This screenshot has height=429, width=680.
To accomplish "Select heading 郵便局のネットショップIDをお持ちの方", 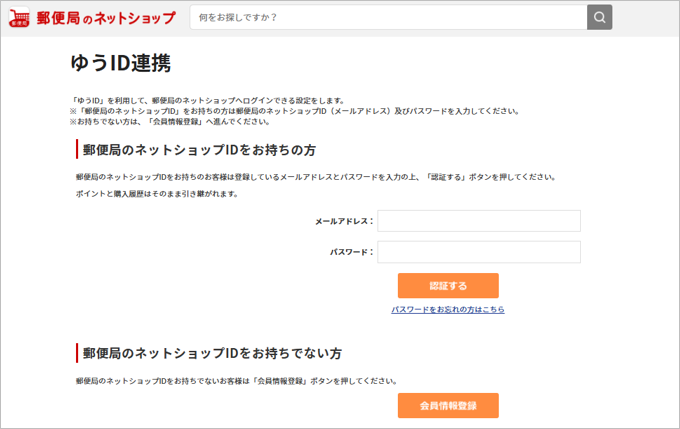I will [199, 150].
